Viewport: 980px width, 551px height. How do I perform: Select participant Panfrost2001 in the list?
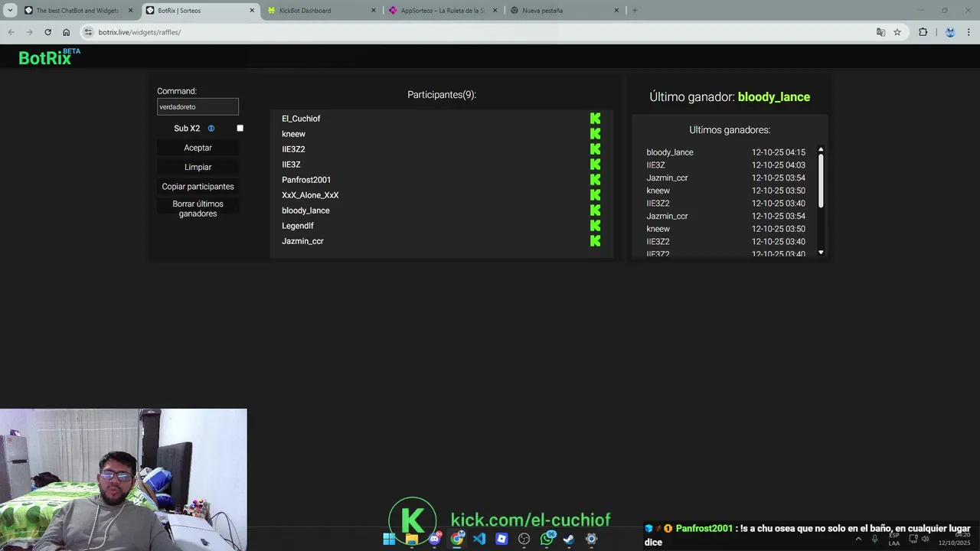tap(306, 180)
